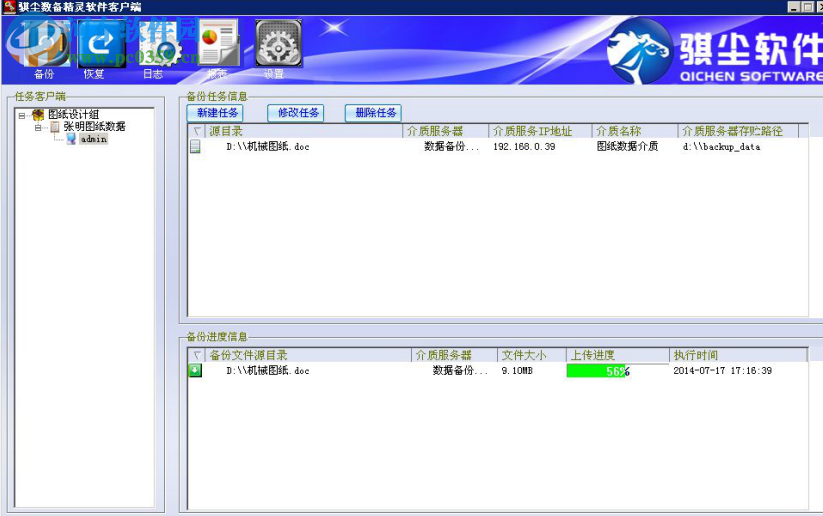The height and width of the screenshot is (516, 823).
Task: Select task row D:\\机械图纸.doc in task list
Action: pos(498,146)
